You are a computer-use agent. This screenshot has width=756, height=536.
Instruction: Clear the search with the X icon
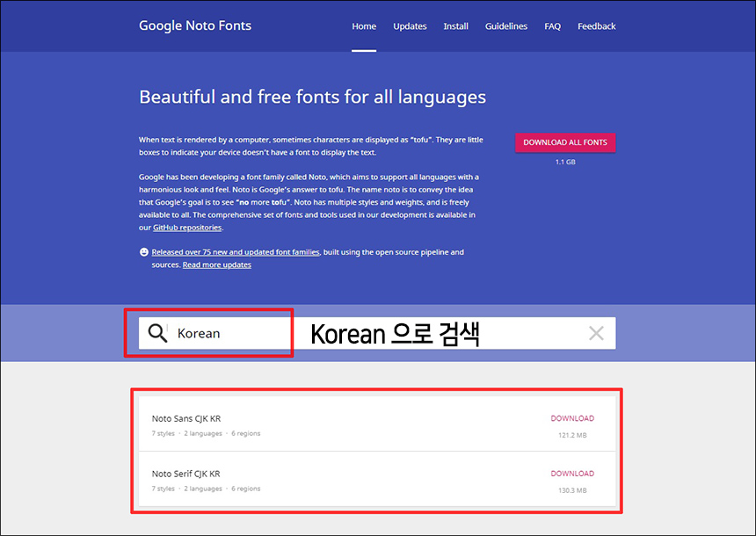(596, 333)
